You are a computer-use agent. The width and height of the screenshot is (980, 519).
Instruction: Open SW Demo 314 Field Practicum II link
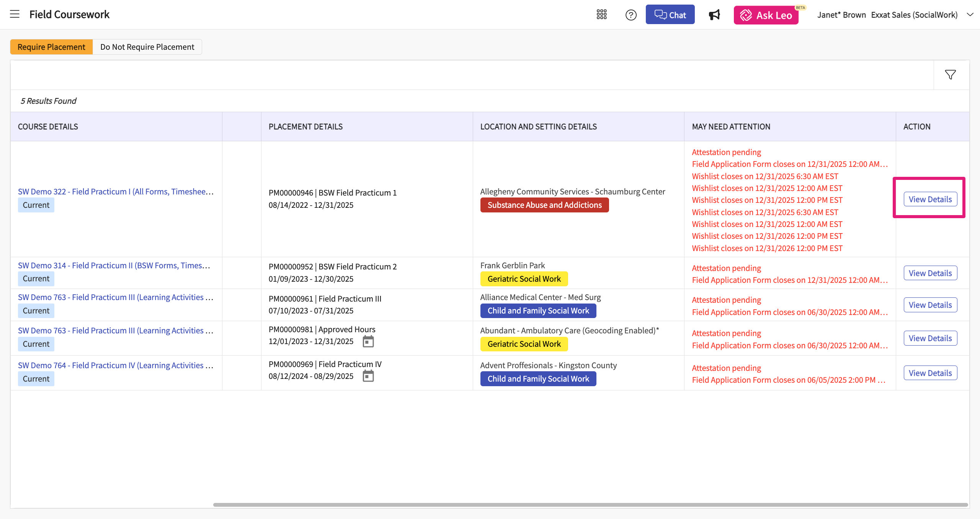(x=114, y=265)
